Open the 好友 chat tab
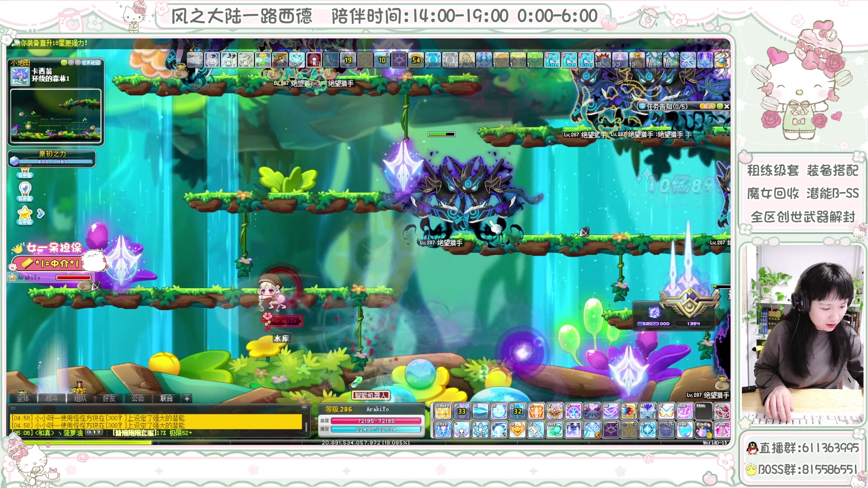Image resolution: width=868 pixels, height=488 pixels. (x=109, y=399)
